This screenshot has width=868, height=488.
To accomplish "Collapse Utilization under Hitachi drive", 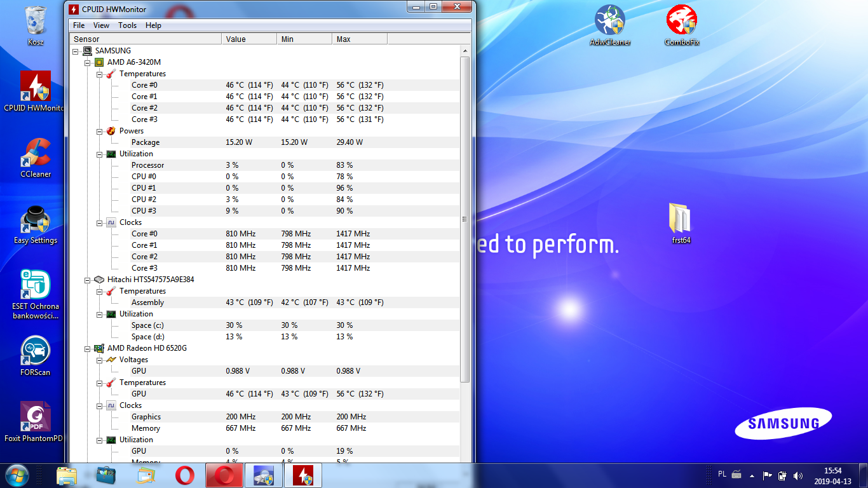I will click(100, 314).
